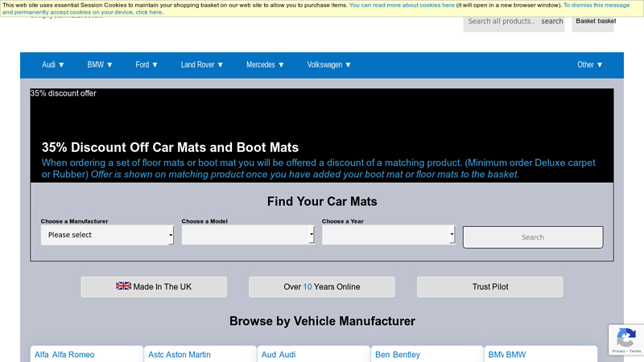644x362 pixels.
Task: Read more about cookies here link
Action: tap(402, 6)
